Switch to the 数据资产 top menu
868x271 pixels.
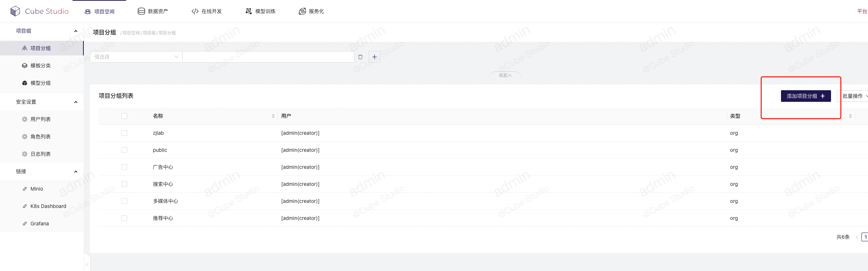(x=153, y=11)
